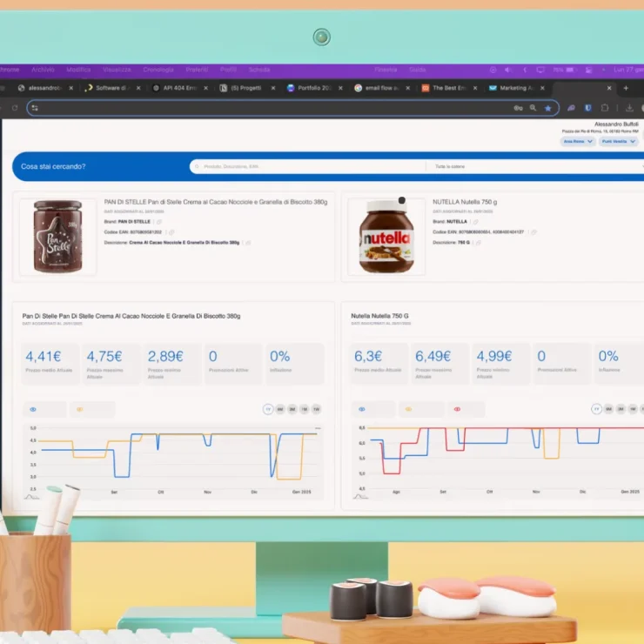Click the zoom magnifier icon in address bar
Viewport: 644px width, 644px height.
(x=533, y=108)
